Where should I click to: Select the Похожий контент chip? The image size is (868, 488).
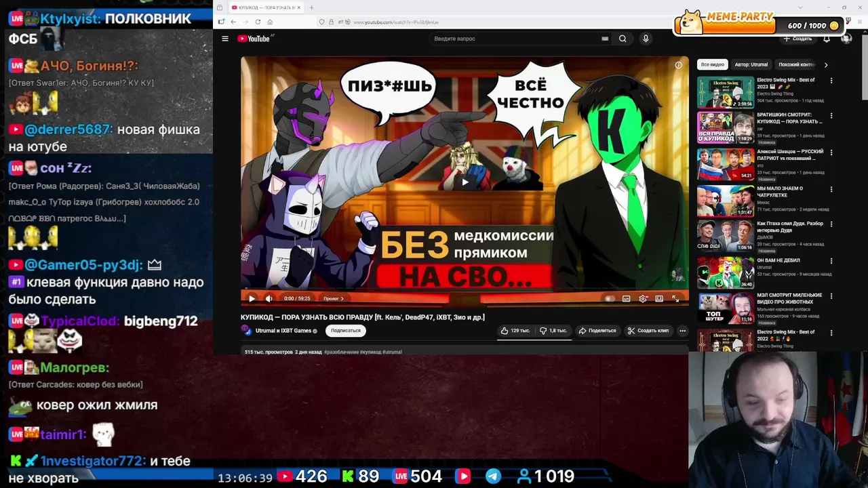795,64
